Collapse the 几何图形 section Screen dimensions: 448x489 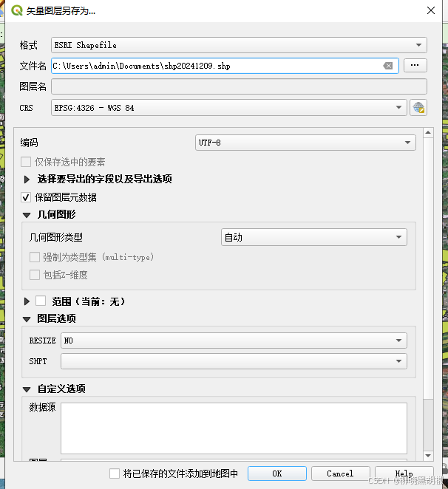coord(27,215)
